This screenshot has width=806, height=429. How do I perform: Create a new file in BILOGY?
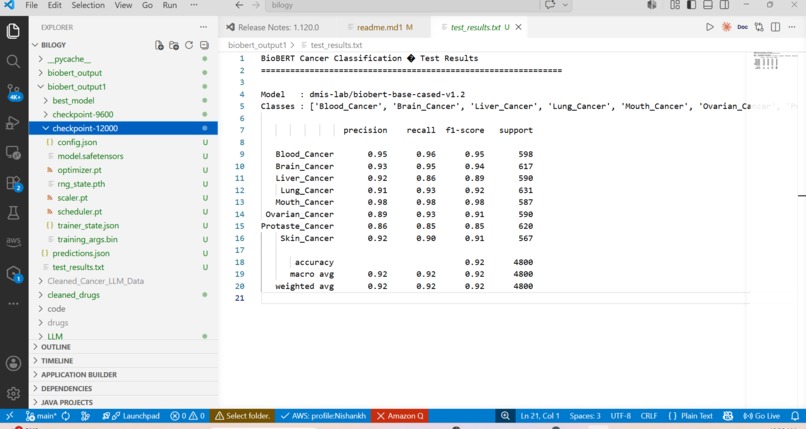pyautogui.click(x=159, y=45)
